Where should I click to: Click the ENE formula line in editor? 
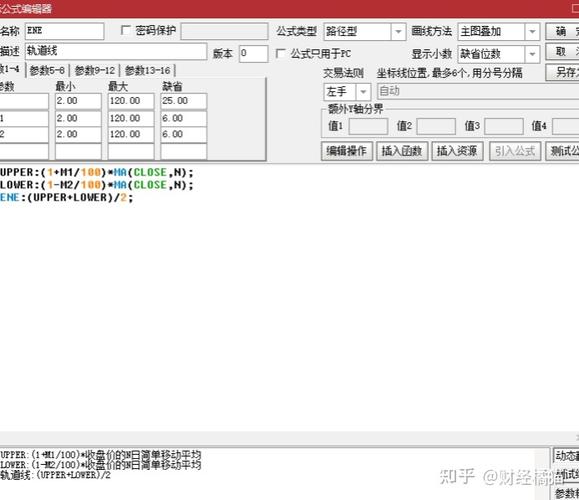tap(66, 198)
